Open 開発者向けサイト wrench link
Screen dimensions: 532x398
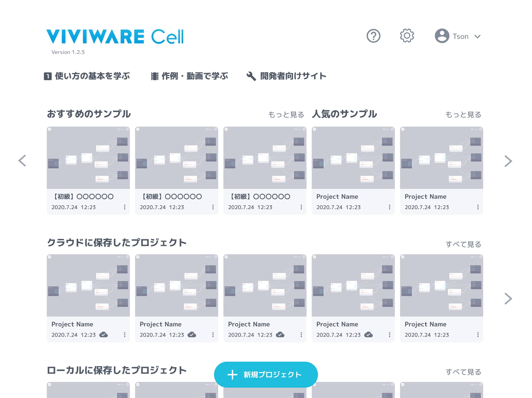[286, 76]
